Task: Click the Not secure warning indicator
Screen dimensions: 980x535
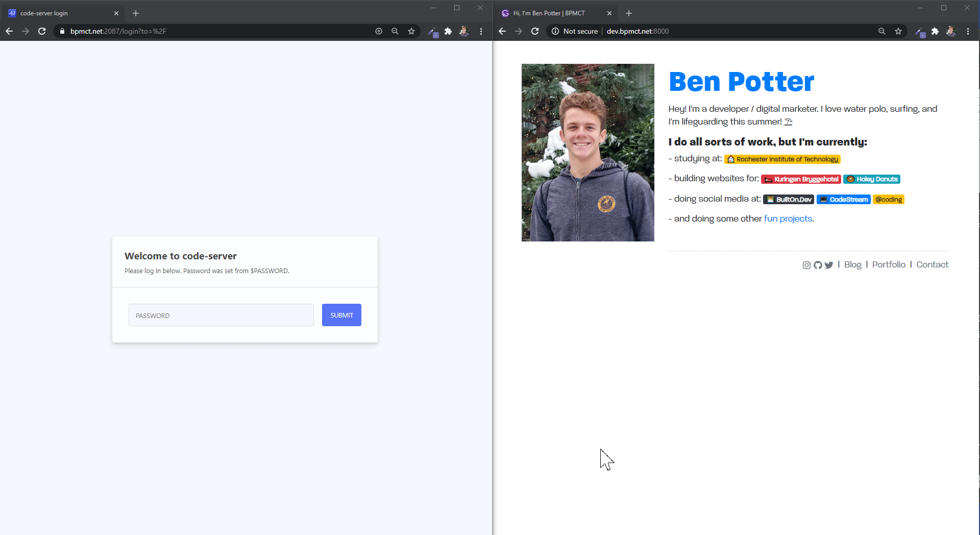Action: click(574, 31)
